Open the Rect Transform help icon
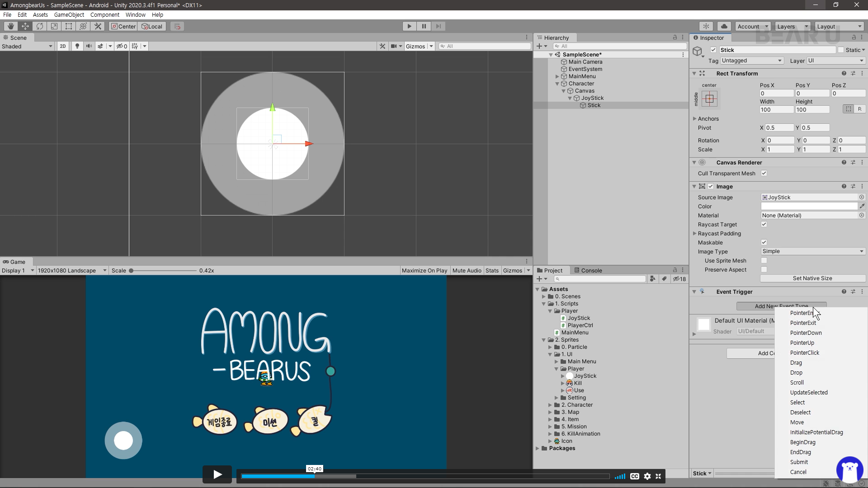This screenshot has width=868, height=488. tap(844, 73)
